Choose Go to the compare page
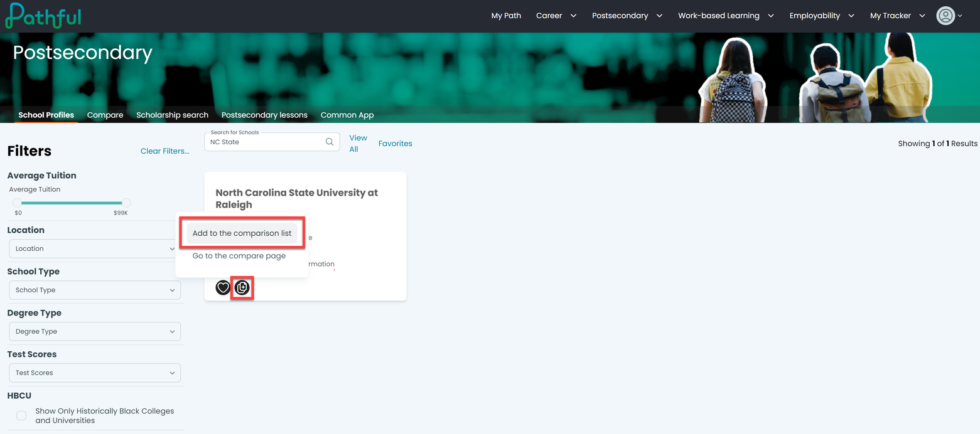Screen dimensions: 980x434 (x=239, y=256)
